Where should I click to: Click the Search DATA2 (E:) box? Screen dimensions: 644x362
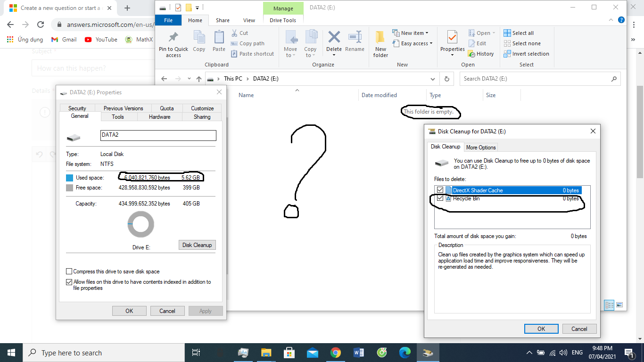(540, 79)
